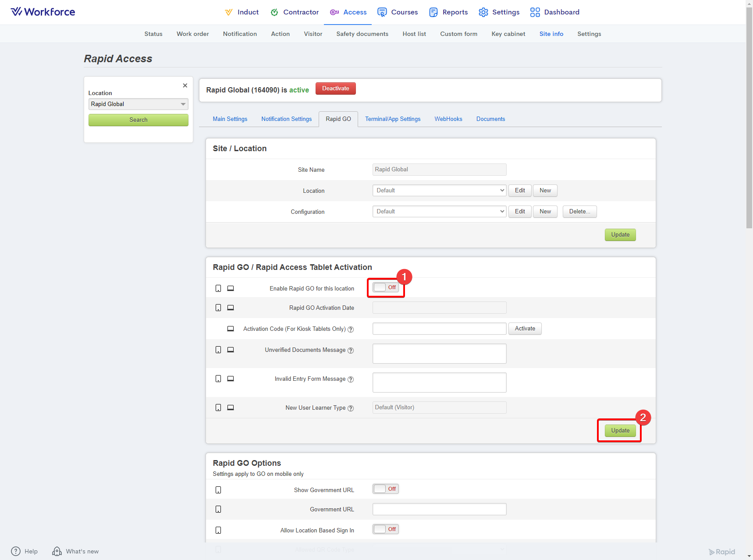Click the Settings gear icon
This screenshot has height=560, width=753.
[483, 12]
